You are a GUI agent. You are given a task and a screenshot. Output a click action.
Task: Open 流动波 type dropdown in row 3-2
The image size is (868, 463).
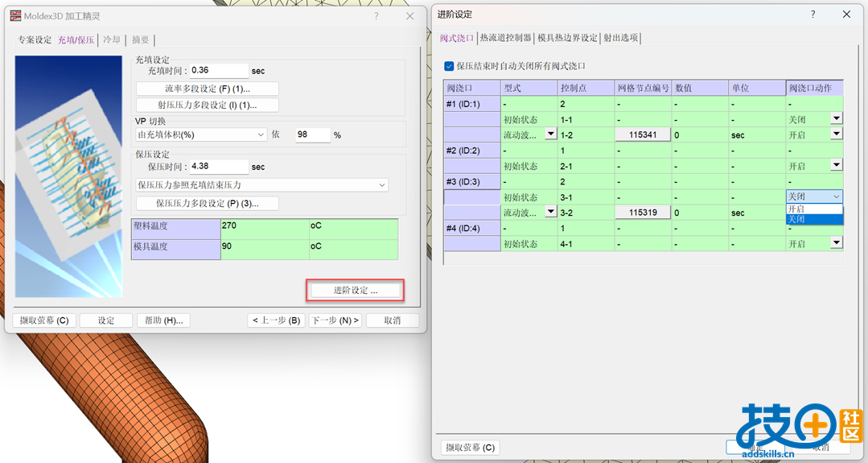pos(551,212)
